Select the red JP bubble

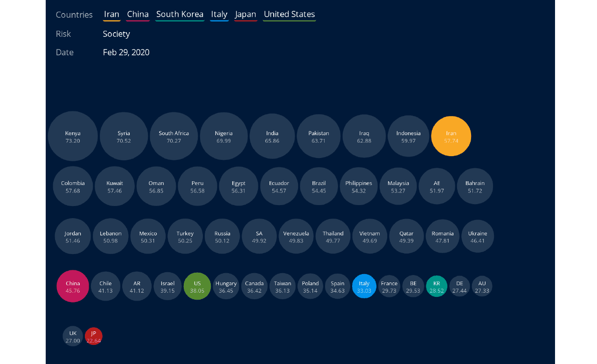pyautogui.click(x=94, y=336)
